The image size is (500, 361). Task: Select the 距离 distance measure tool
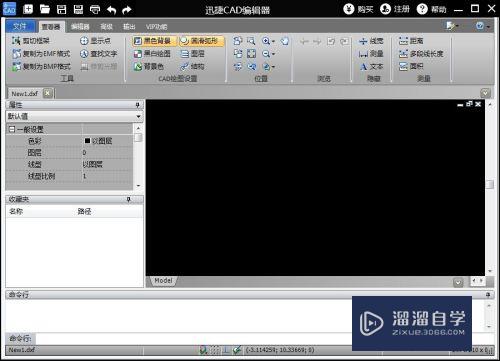(411, 41)
